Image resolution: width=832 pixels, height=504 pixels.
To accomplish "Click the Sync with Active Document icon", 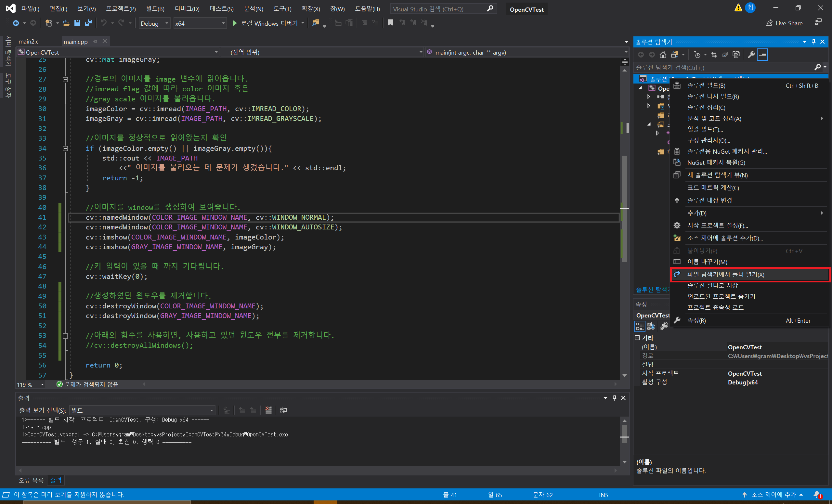I will [x=714, y=54].
